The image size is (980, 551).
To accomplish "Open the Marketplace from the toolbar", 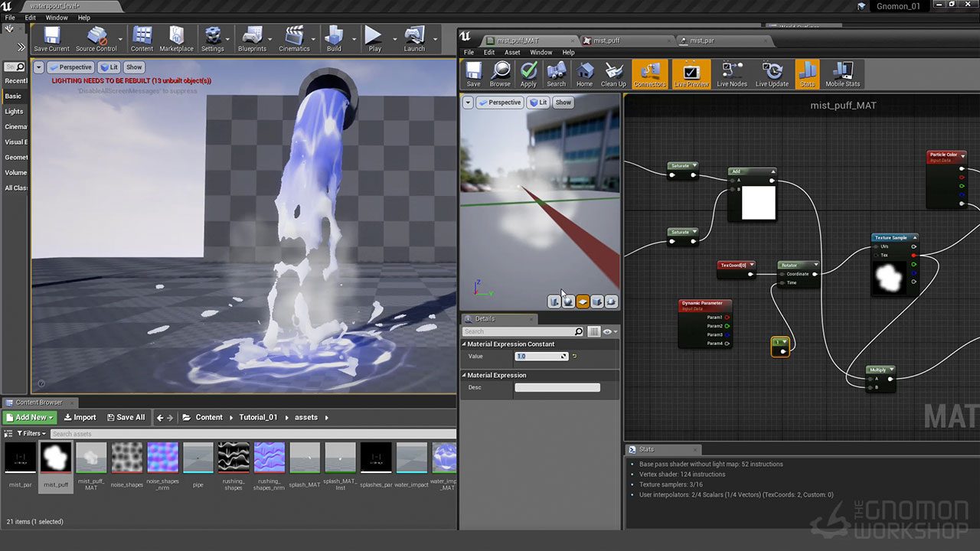I will coord(176,38).
